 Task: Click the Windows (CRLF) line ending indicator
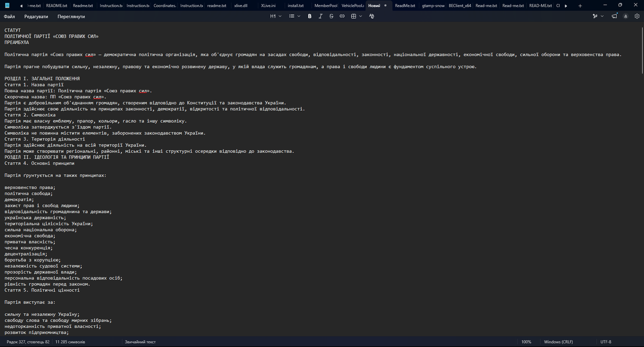point(558,342)
